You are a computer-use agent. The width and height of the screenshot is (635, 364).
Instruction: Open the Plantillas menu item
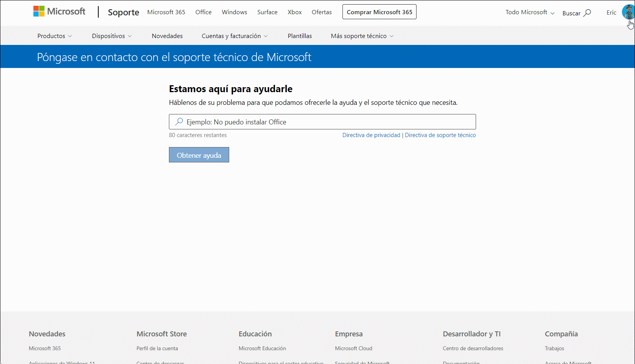[300, 36]
